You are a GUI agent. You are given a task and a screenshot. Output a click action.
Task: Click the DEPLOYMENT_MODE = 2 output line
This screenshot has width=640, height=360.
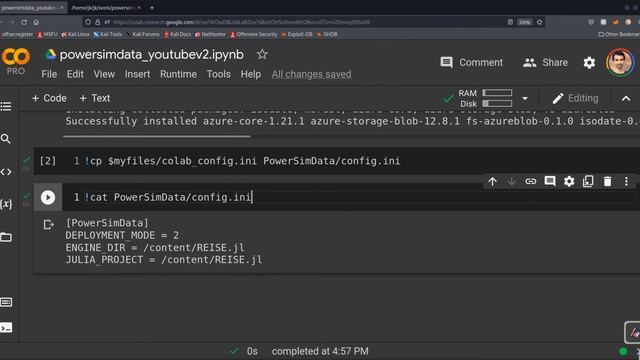pos(122,236)
